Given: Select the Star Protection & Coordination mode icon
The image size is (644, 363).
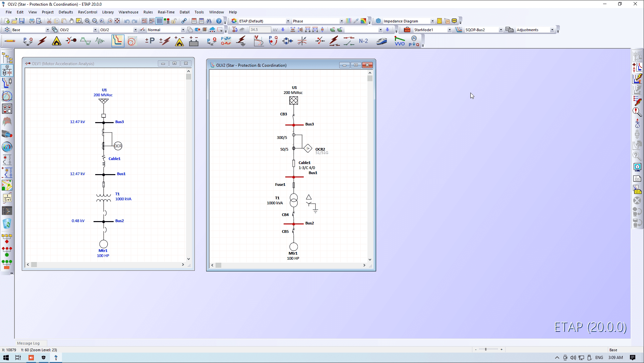Looking at the screenshot, I should [118, 41].
